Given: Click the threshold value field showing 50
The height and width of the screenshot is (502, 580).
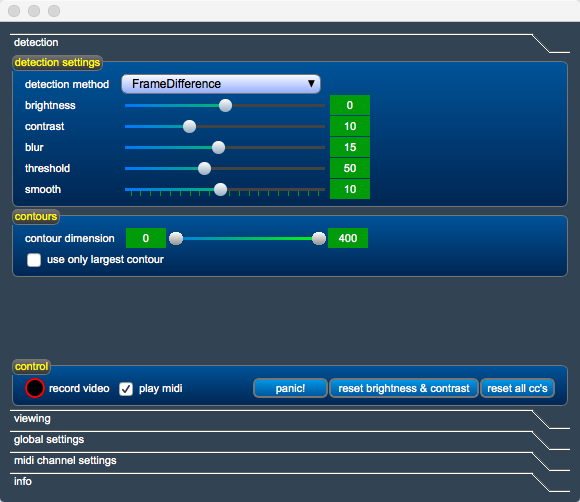Looking at the screenshot, I should point(350,168).
